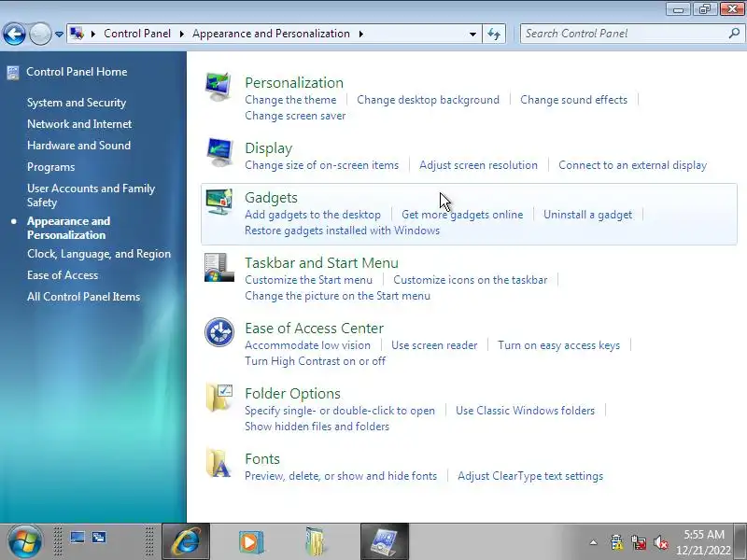
Task: Select User Accounts and Family Safety
Action: coord(91,195)
